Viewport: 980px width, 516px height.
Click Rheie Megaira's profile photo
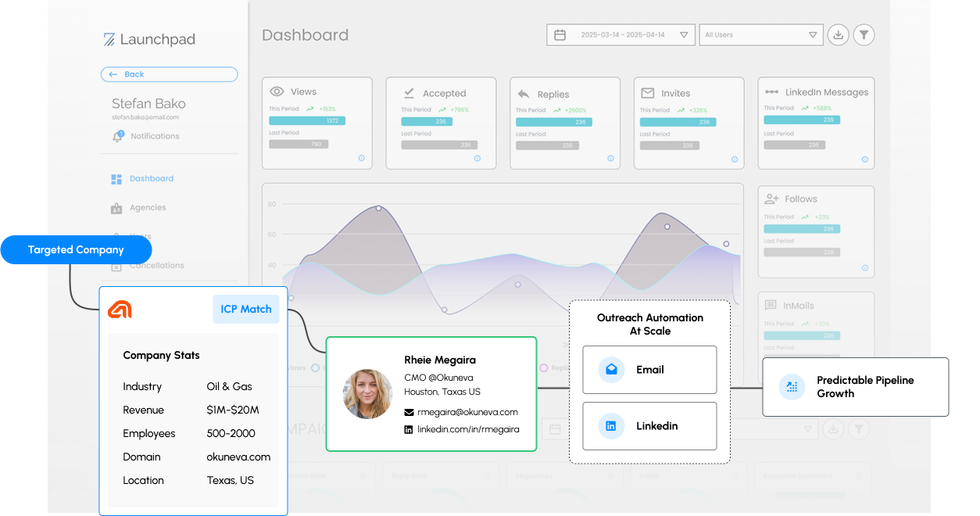[367, 394]
